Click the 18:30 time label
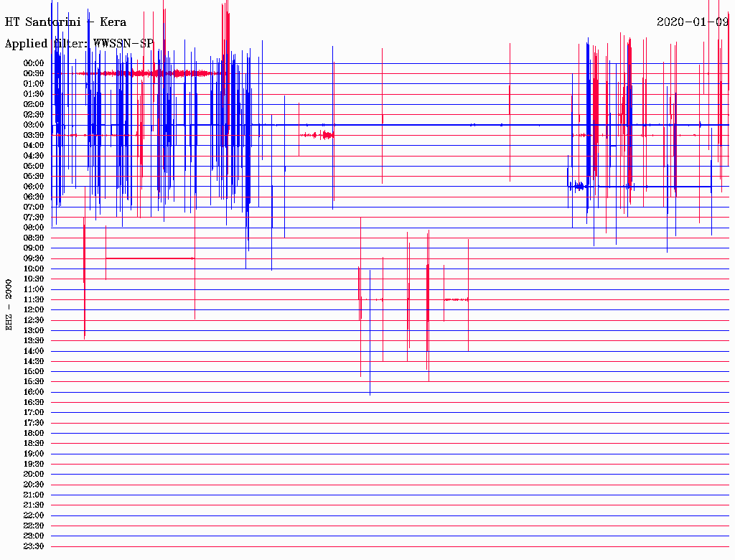The image size is (735, 560). tap(34, 444)
